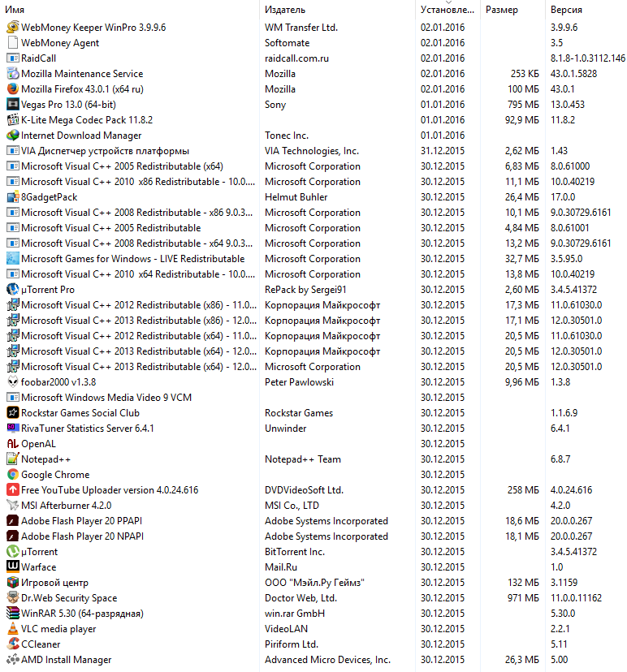Image resolution: width=627 pixels, height=672 pixels.
Task: Select the K-Lite Mega Codec Pack icon
Action: click(13, 119)
